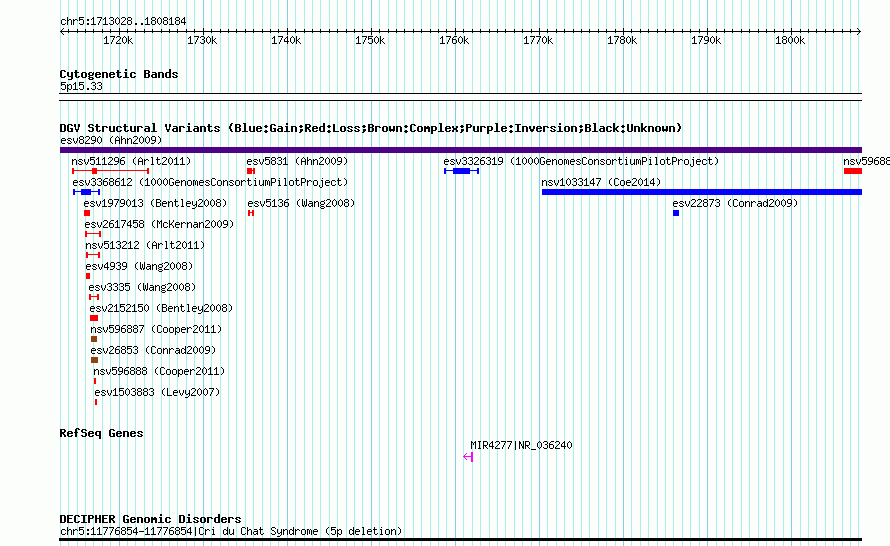Viewport: 890px width, 546px height.
Task: Click the nsv513212 (Arlt2011) red glyph
Action: [x=93, y=255]
